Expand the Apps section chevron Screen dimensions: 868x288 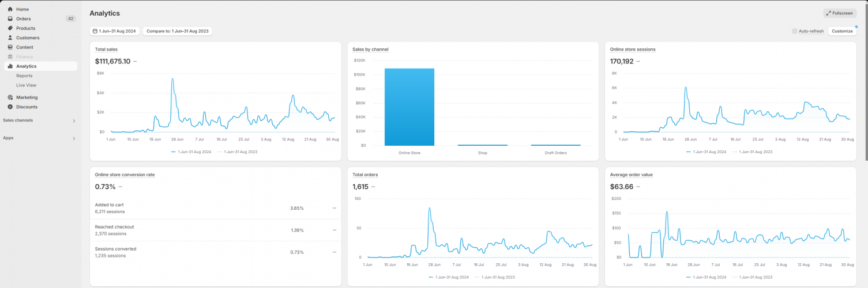[x=73, y=138]
